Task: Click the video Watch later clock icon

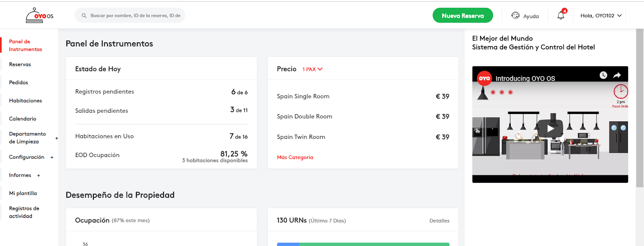Action: (603, 75)
